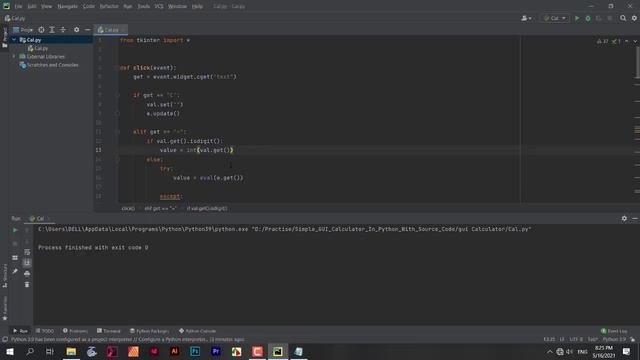Image resolution: width=640 pixels, height=360 pixels.
Task: Open IDE settings gear in top toolbar
Action: click(634, 18)
